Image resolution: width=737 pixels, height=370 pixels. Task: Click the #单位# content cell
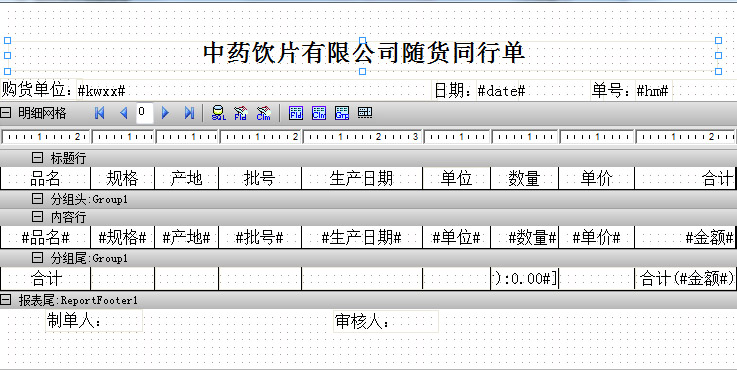click(x=456, y=237)
